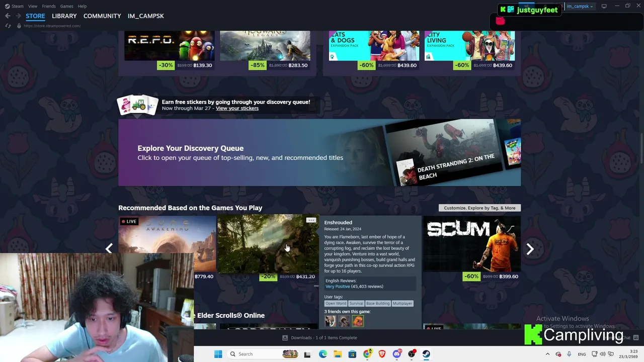The height and width of the screenshot is (362, 644).
Task: Click the third orange friend avatar
Action: 358,321
